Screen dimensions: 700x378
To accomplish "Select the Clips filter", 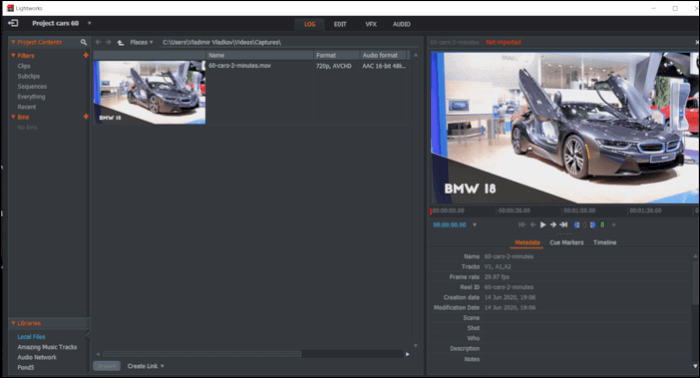I will pos(24,66).
